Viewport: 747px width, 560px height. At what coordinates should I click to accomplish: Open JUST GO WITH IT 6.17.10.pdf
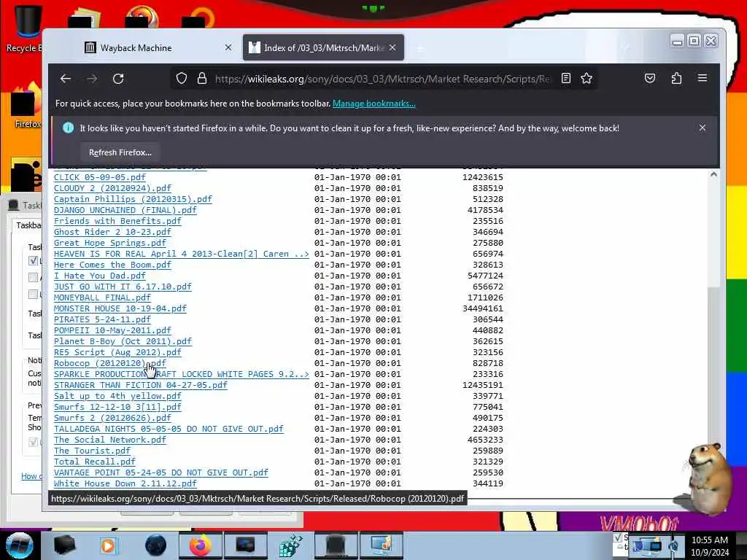pos(123,287)
